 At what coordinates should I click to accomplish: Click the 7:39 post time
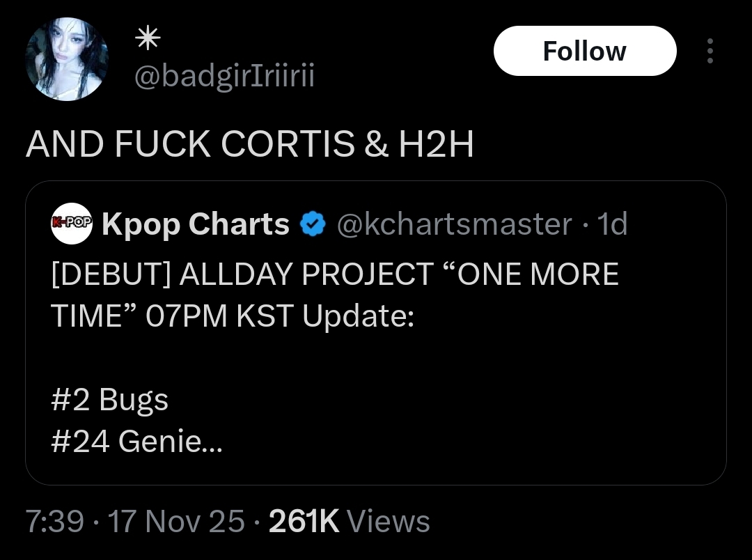[55, 521]
